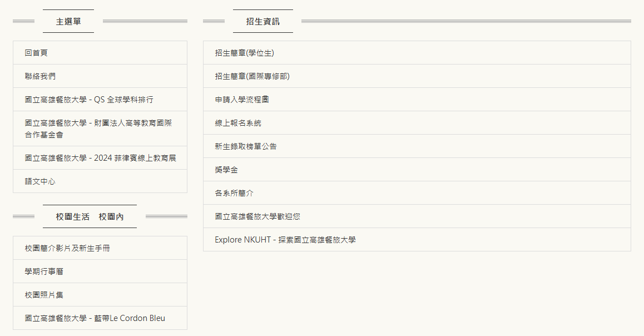Viewport: 644px width, 336px height.
Task: Open 招生簡章(國際專修部) brochure
Action: point(252,76)
